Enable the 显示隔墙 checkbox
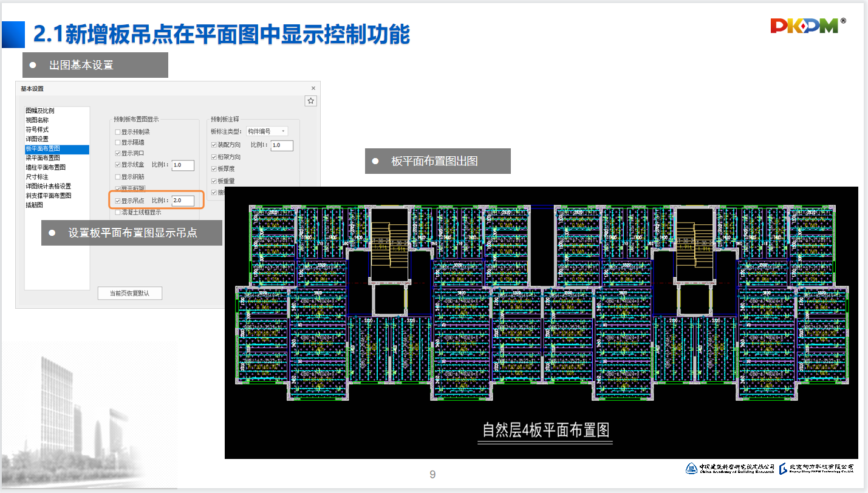The image size is (868, 493). [118, 142]
